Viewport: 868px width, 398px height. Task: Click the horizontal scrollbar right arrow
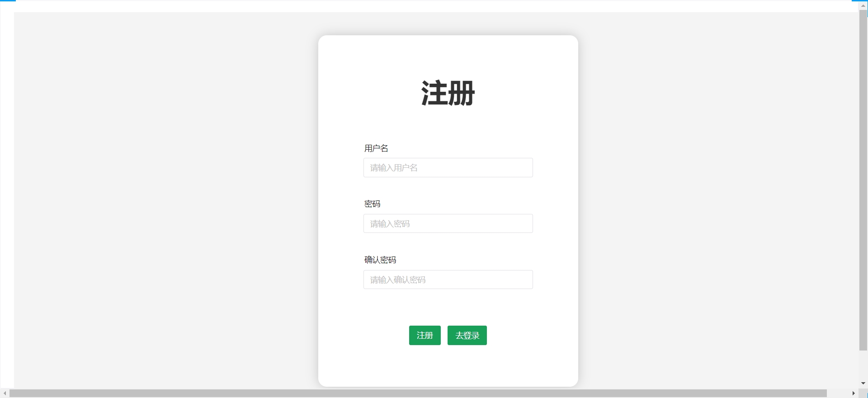click(x=854, y=393)
